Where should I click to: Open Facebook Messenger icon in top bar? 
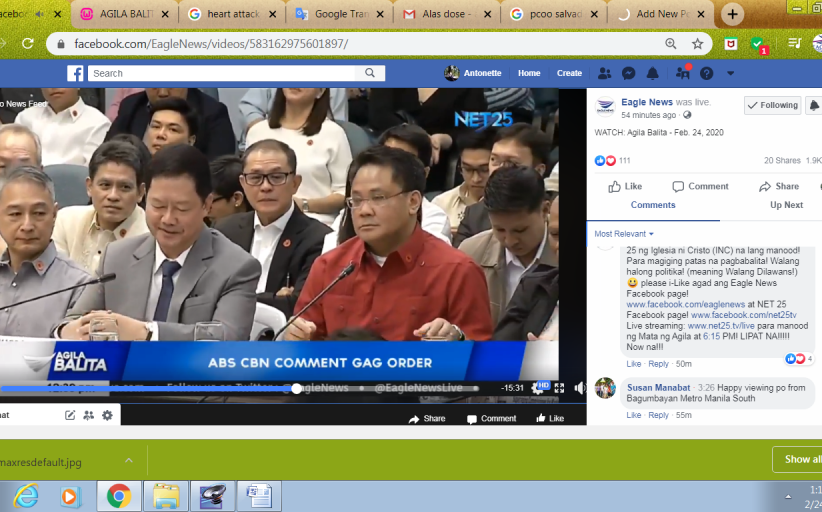click(628, 73)
